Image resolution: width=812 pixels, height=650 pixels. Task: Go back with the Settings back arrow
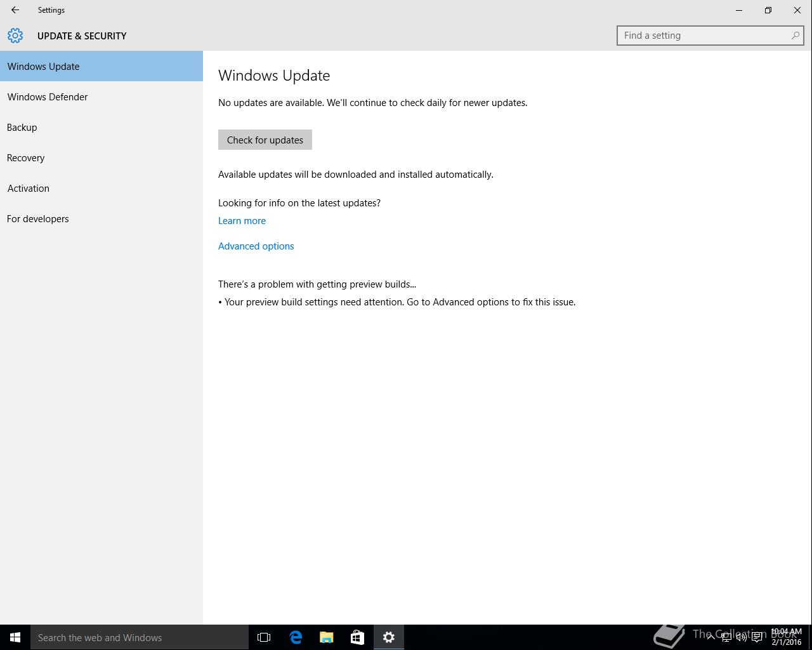point(15,10)
